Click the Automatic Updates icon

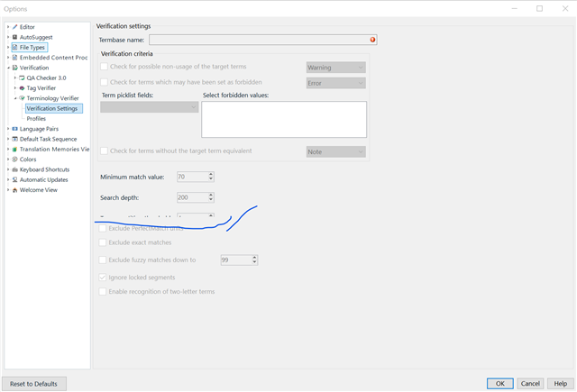(14, 180)
